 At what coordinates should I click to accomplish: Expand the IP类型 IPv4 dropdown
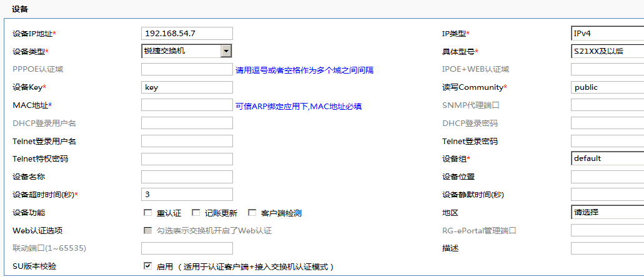tap(607, 34)
